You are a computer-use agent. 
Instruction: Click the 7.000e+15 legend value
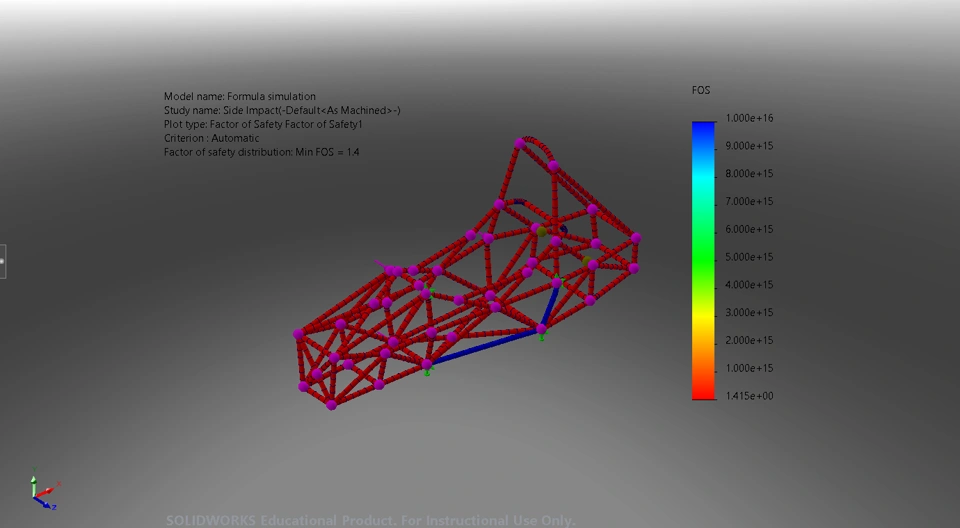tap(749, 202)
